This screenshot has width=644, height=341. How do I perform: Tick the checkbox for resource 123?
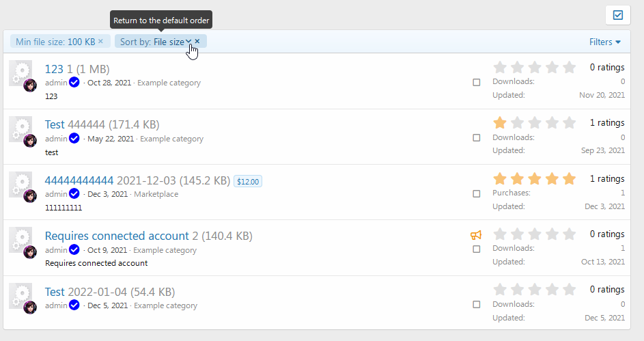tap(477, 82)
